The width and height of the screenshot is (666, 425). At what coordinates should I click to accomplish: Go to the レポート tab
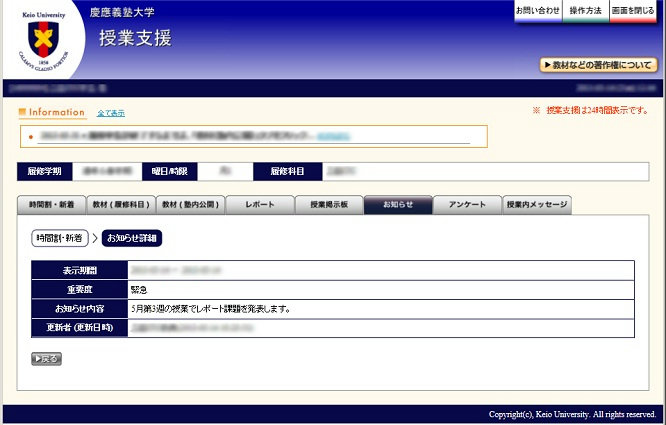(x=258, y=205)
